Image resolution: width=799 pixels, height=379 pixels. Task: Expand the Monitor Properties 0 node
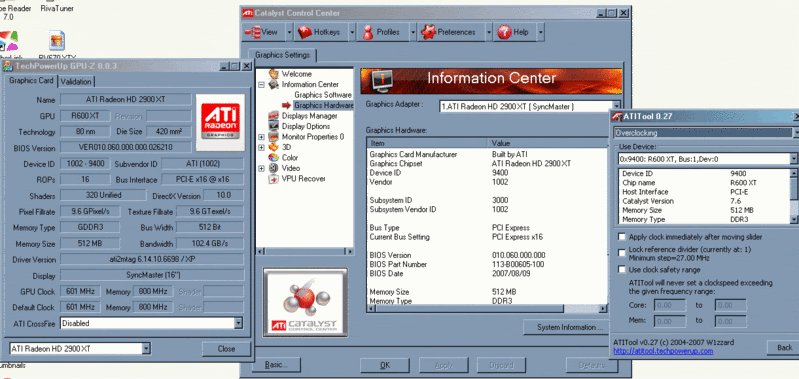click(x=261, y=137)
